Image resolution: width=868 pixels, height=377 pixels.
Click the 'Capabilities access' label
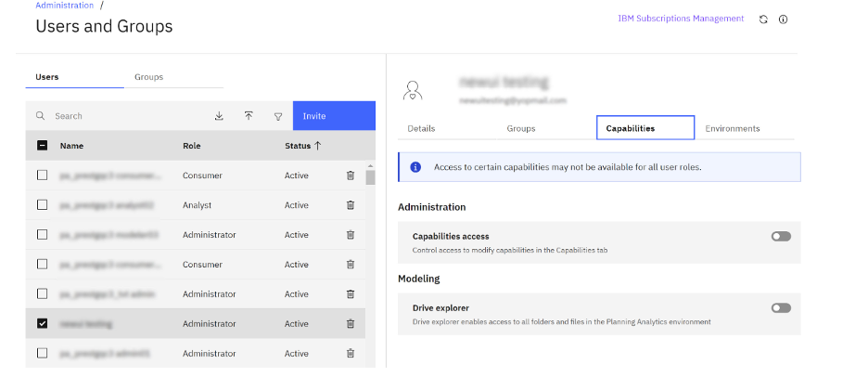pos(451,237)
